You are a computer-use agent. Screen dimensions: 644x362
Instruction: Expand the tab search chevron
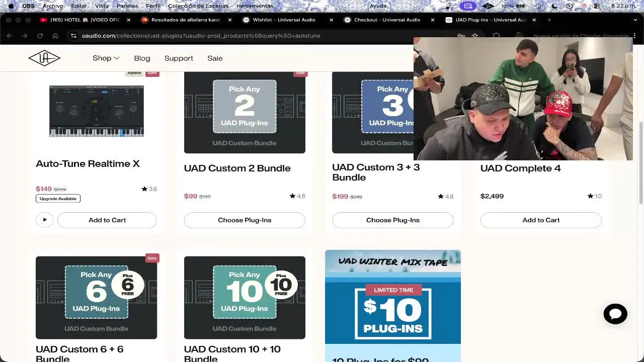pos(635,20)
